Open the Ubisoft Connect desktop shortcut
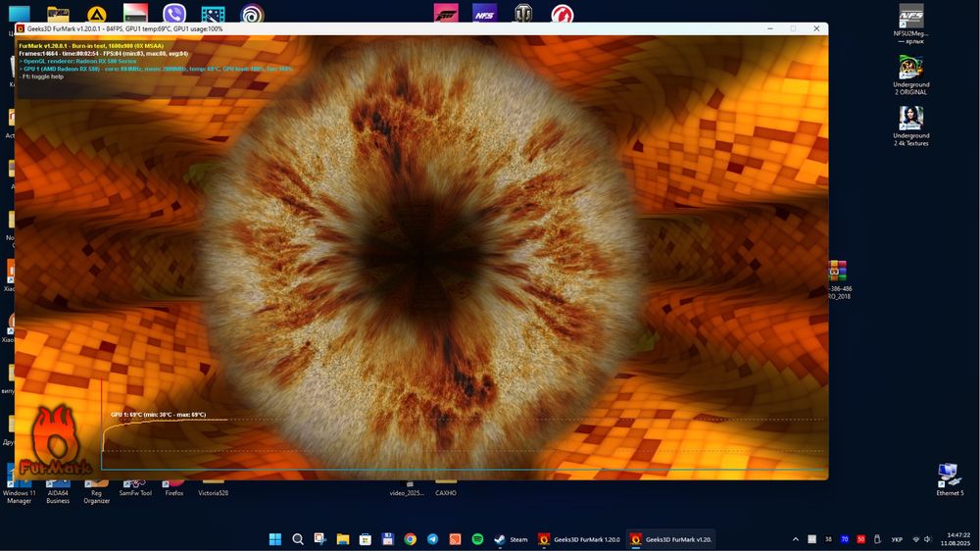This screenshot has height=551, width=980. click(x=252, y=14)
